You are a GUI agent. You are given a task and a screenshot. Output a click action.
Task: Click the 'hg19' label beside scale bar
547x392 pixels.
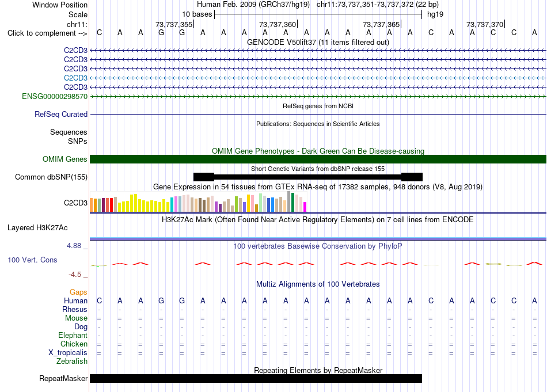pos(435,14)
